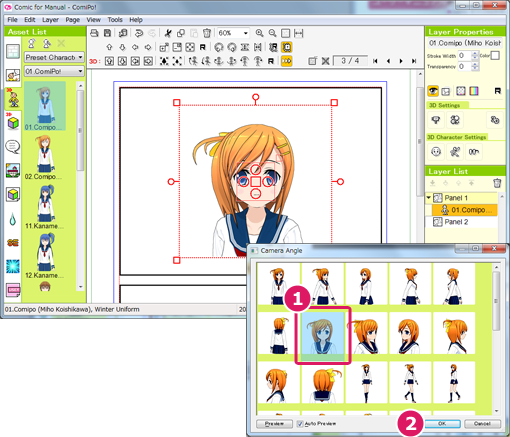The image size is (510, 437).
Task: Open the facial expression settings icon
Action: (436, 152)
